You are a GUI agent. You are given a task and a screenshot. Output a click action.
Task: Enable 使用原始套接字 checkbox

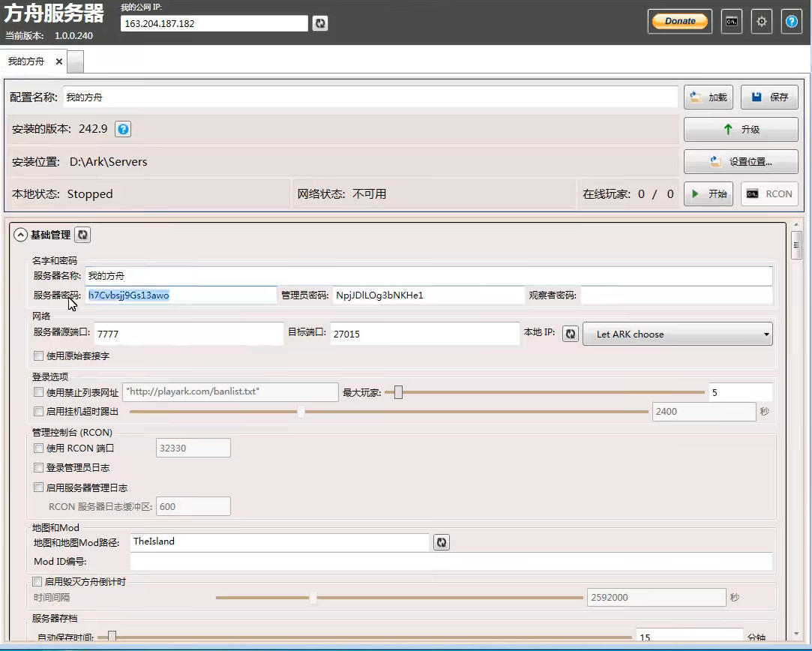pos(38,355)
